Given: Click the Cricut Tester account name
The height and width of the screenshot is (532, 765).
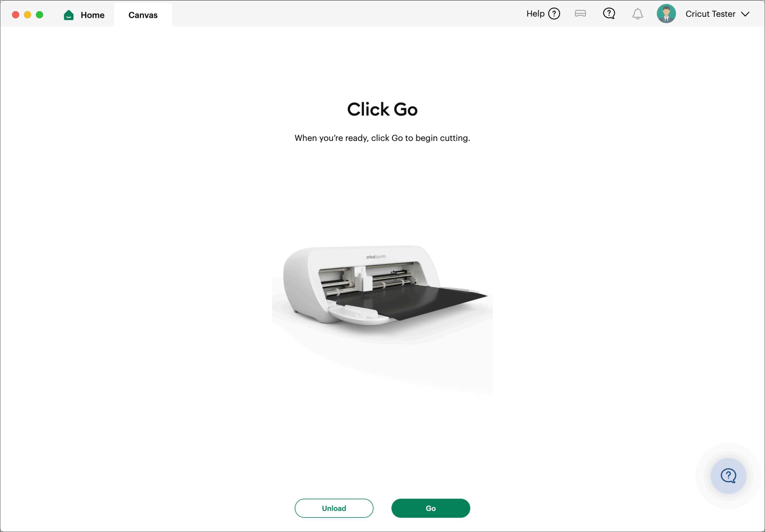Looking at the screenshot, I should [710, 14].
